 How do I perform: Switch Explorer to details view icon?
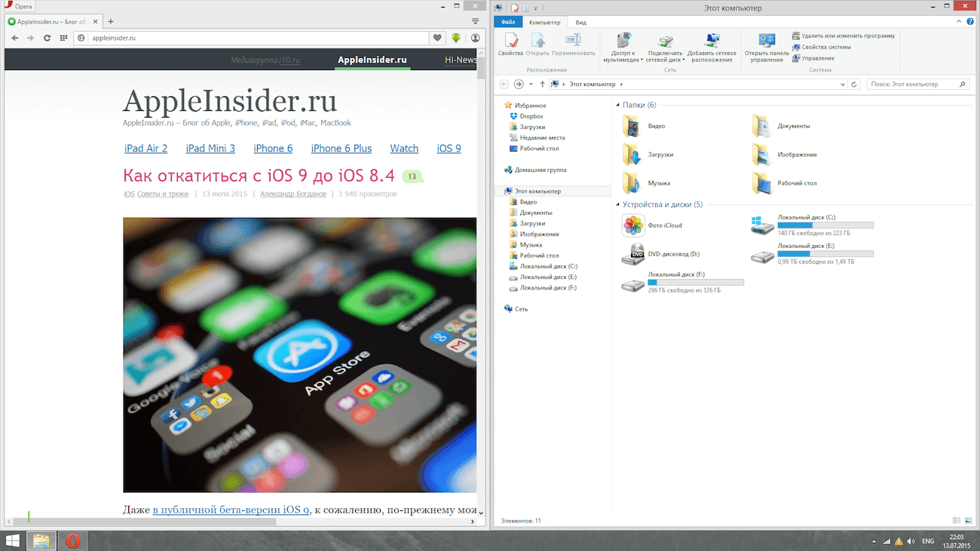tap(957, 521)
